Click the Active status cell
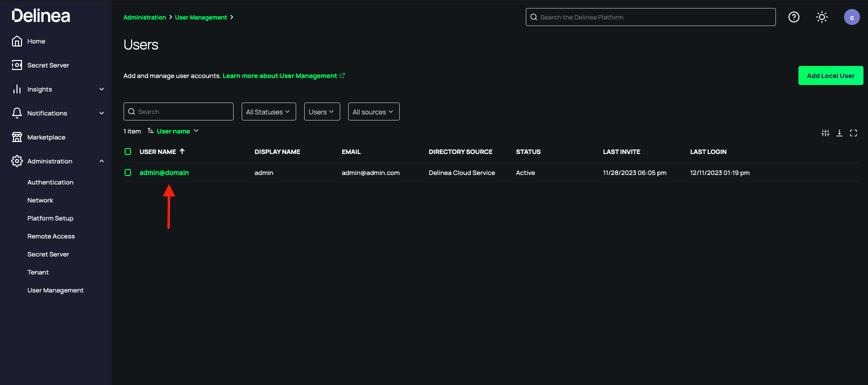 (x=525, y=172)
